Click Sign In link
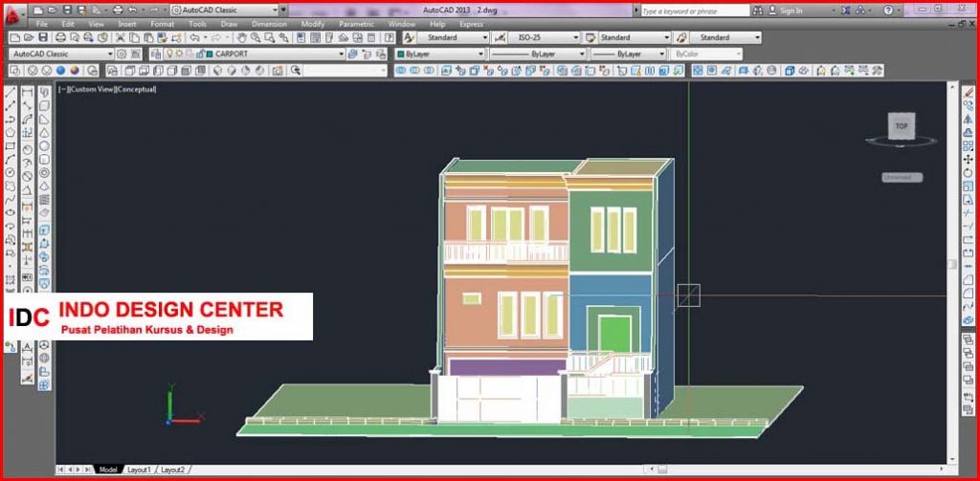This screenshot has height=481, width=980. 791,11
